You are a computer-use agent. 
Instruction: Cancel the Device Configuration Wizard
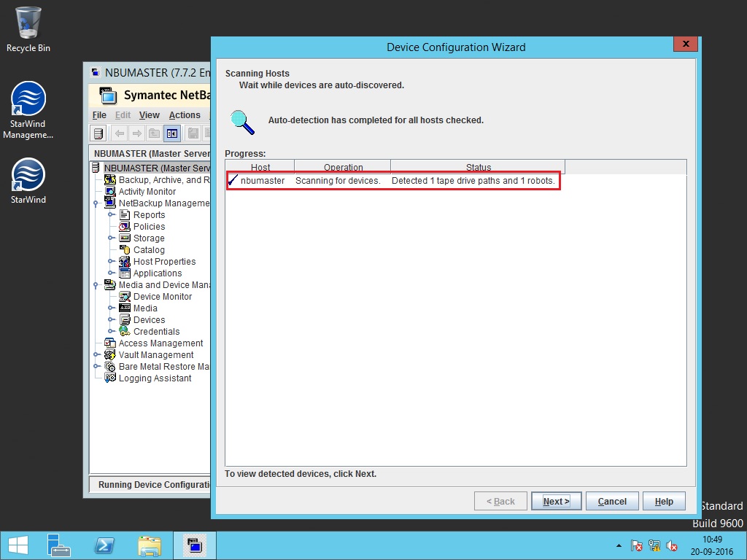click(611, 501)
